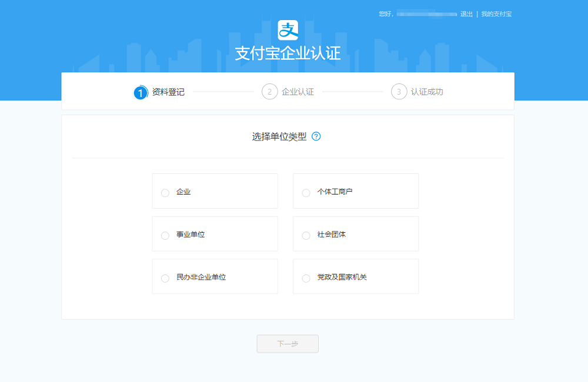Select 党政及国家机关 radio option

(306, 278)
